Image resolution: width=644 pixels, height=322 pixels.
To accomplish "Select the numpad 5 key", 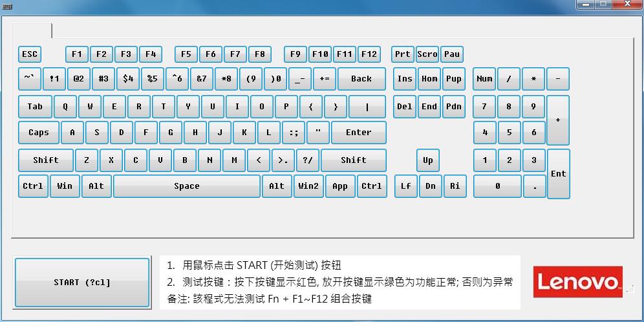I will 510,133.
